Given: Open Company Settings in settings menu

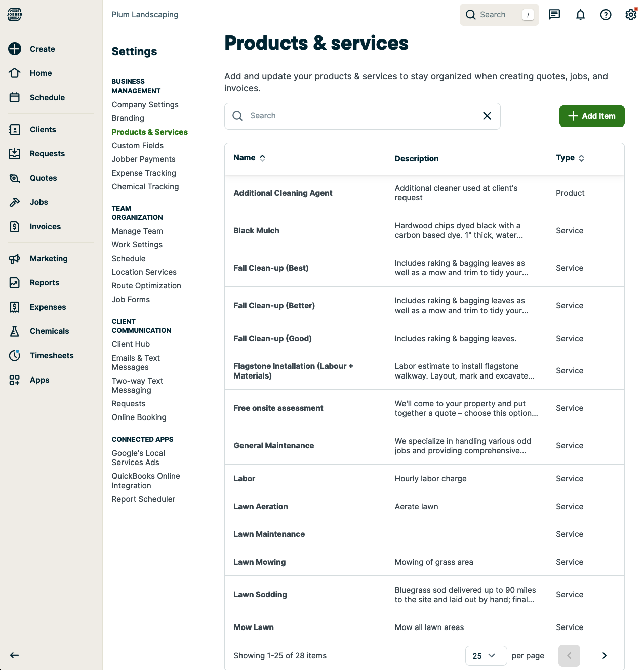Looking at the screenshot, I should [x=145, y=105].
